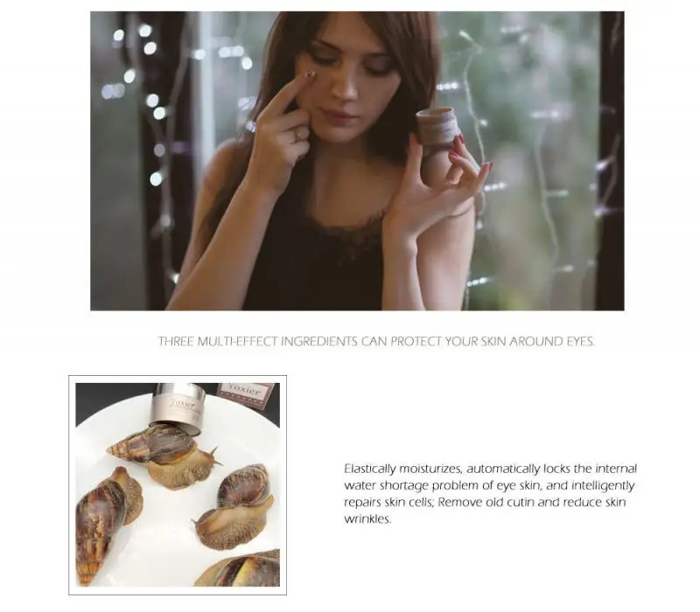This screenshot has height=612, width=700.
Task: Click the word 'wrinkles.' in description
Action: tap(367, 518)
